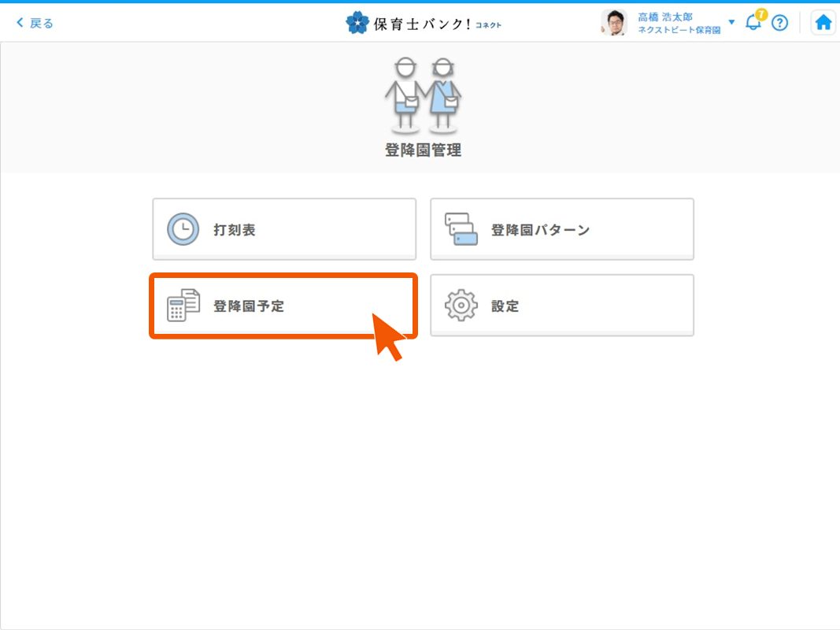
Task: Click the user name 高橋 浩太郎
Action: point(665,17)
